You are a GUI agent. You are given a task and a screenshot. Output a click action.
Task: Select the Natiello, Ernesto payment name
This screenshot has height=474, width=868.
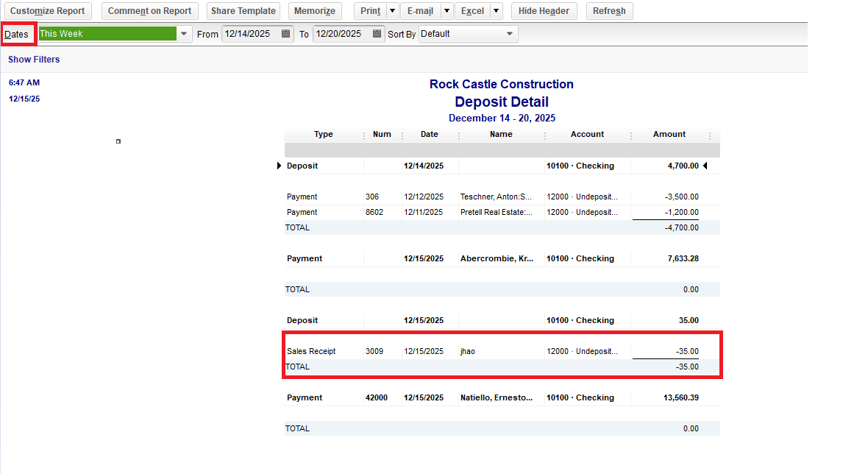[497, 397]
